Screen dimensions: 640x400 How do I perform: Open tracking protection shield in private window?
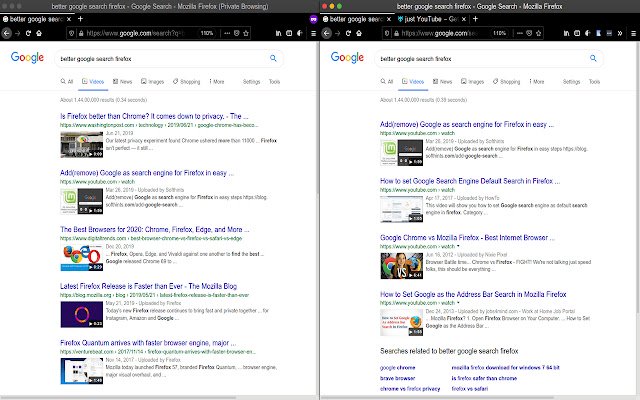tap(71, 33)
